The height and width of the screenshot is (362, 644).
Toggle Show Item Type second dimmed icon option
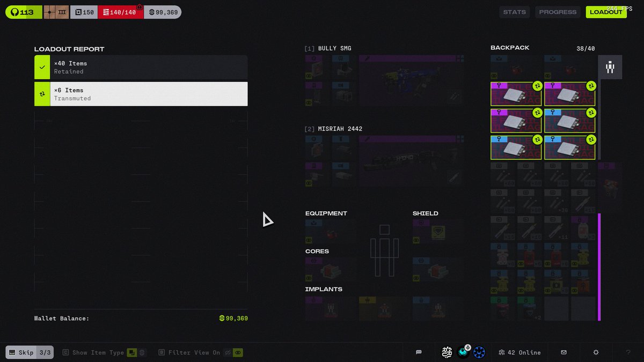[142, 352]
